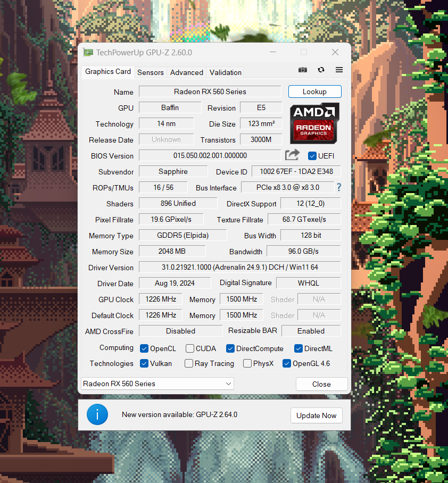Viewport: 448px width, 483px height.
Task: Toggle the CUDA checkbox
Action: click(x=190, y=348)
